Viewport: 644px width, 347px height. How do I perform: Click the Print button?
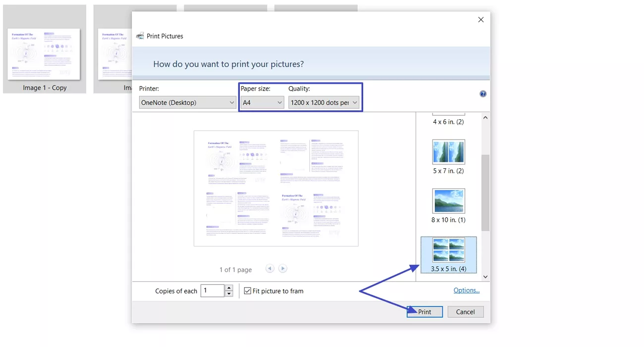click(425, 311)
